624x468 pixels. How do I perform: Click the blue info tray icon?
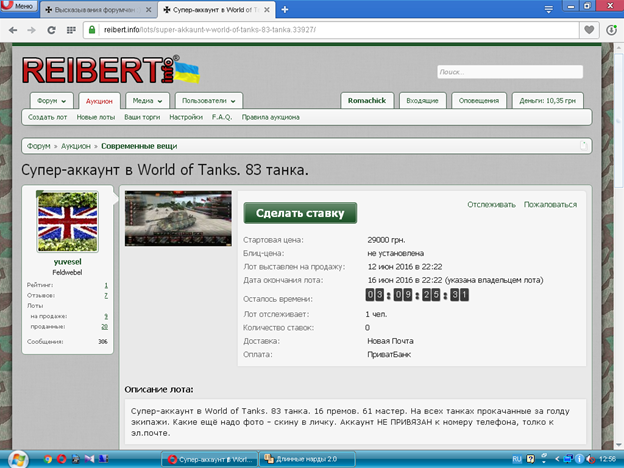coord(579,459)
